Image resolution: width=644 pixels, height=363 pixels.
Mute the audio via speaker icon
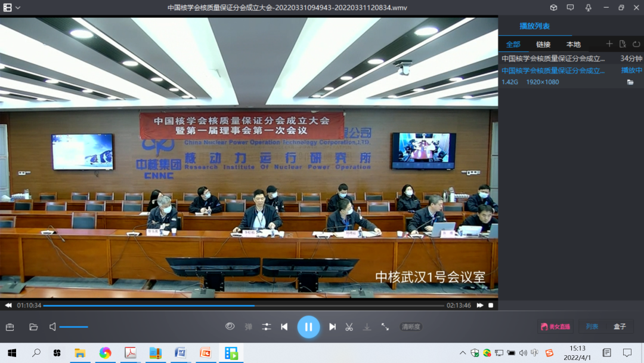52,327
